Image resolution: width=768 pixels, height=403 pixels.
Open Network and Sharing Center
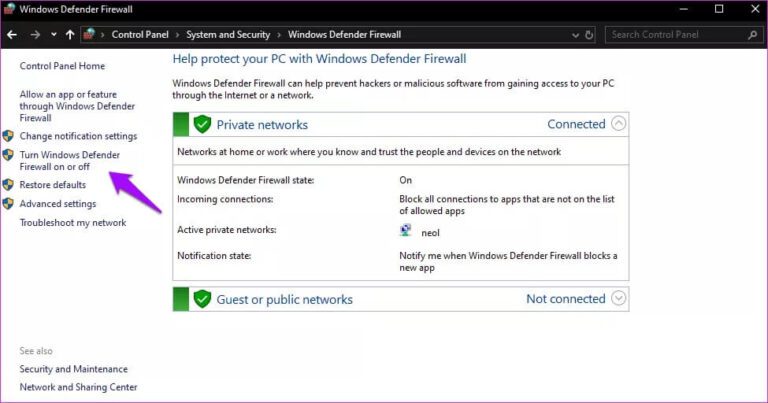(78, 387)
